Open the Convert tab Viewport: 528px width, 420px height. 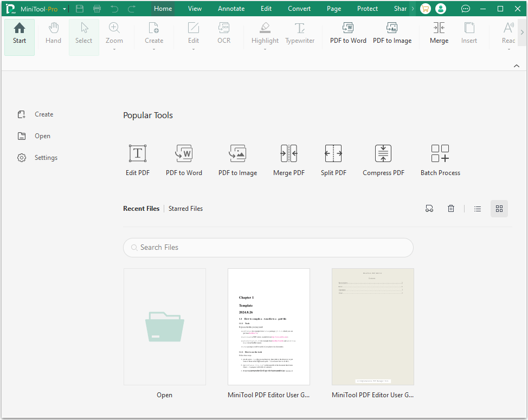click(299, 9)
